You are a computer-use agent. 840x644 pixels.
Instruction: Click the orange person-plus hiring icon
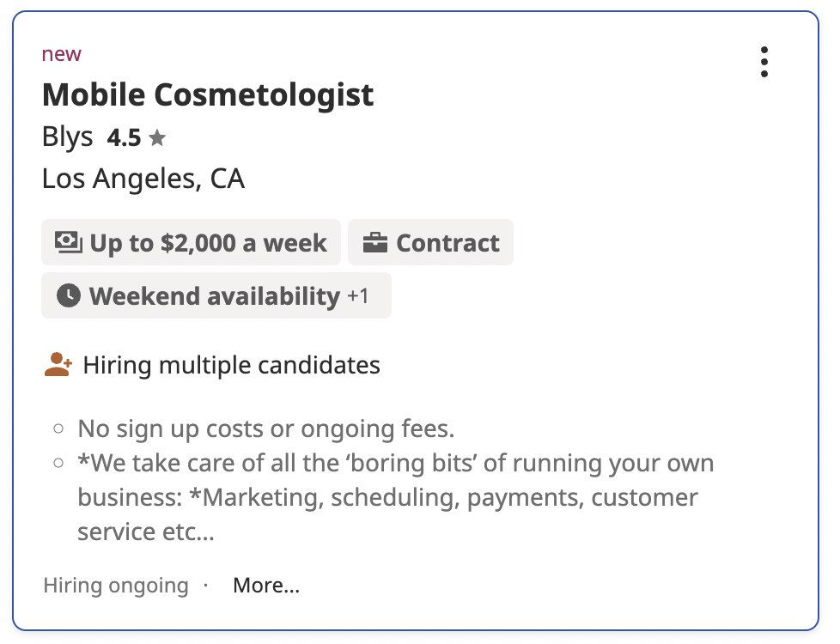(x=58, y=365)
